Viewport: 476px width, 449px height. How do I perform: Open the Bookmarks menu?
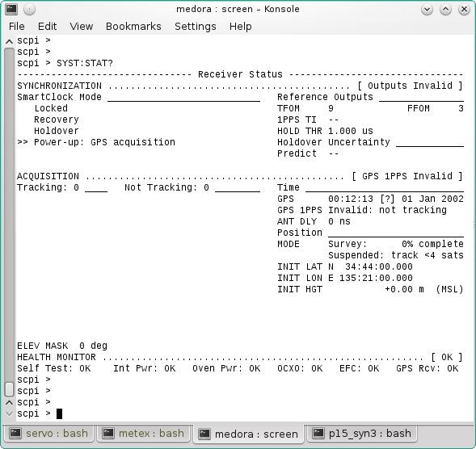[133, 27]
